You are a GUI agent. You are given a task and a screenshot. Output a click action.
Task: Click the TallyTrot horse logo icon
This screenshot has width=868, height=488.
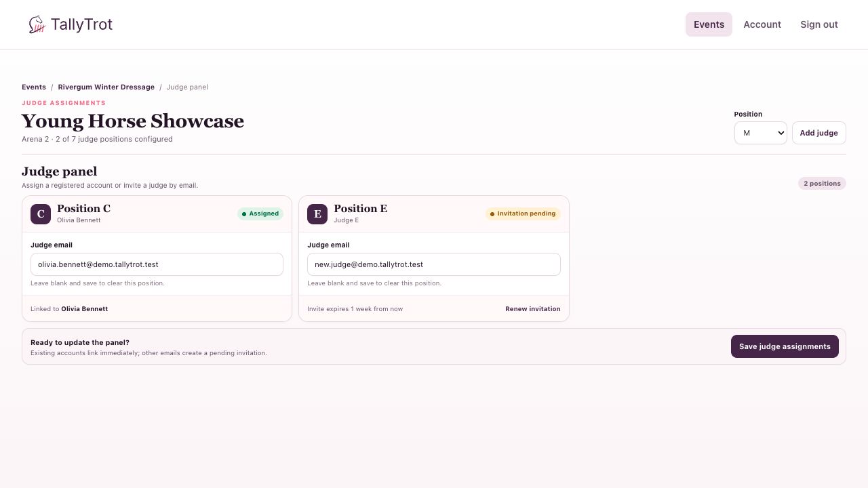pyautogui.click(x=37, y=25)
